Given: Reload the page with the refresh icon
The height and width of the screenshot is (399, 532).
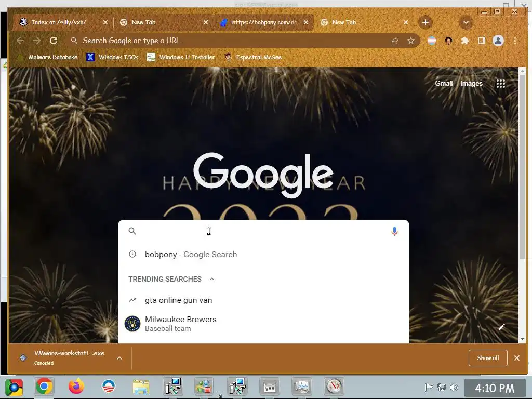Looking at the screenshot, I should 54,41.
